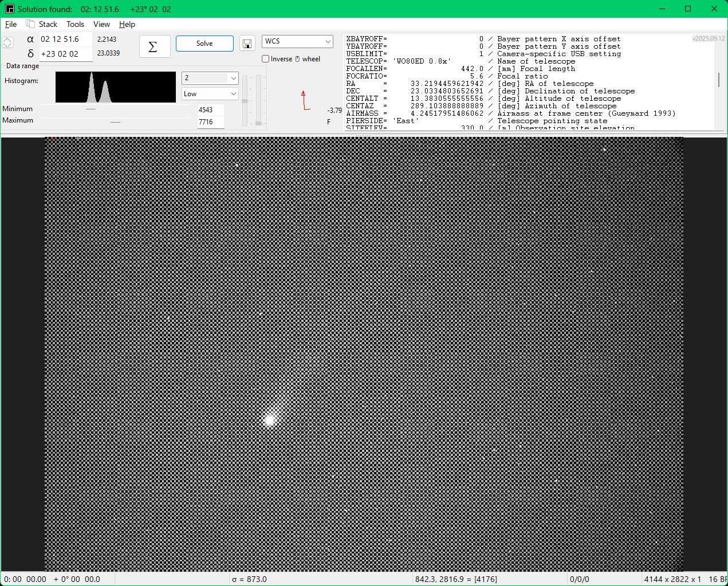This screenshot has height=586, width=728.
Task: Click the δ declination input field
Action: click(x=65, y=54)
